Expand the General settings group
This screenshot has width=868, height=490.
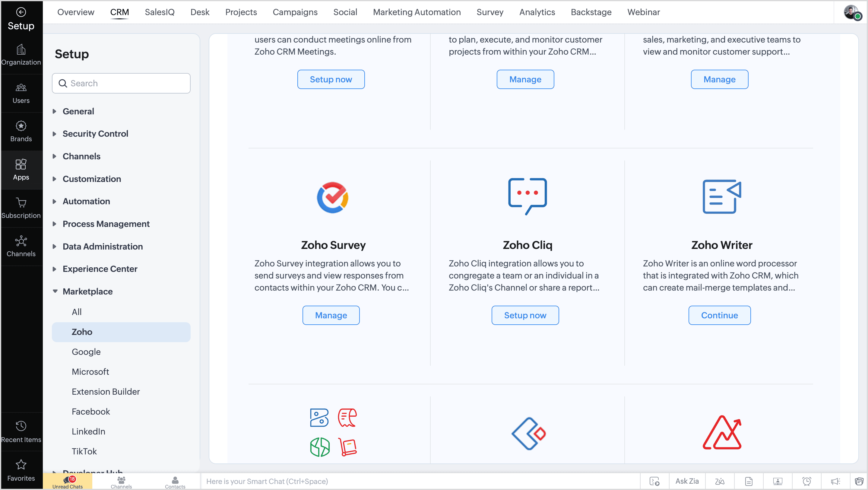(78, 111)
